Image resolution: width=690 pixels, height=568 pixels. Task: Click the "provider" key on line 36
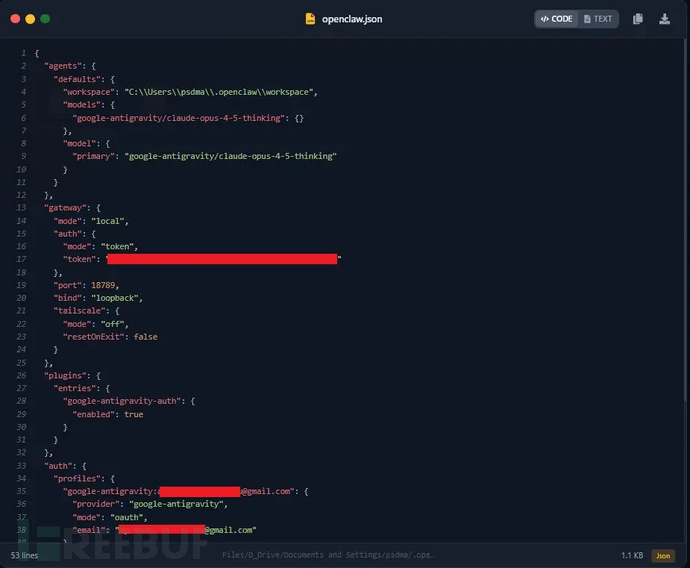tap(96, 504)
